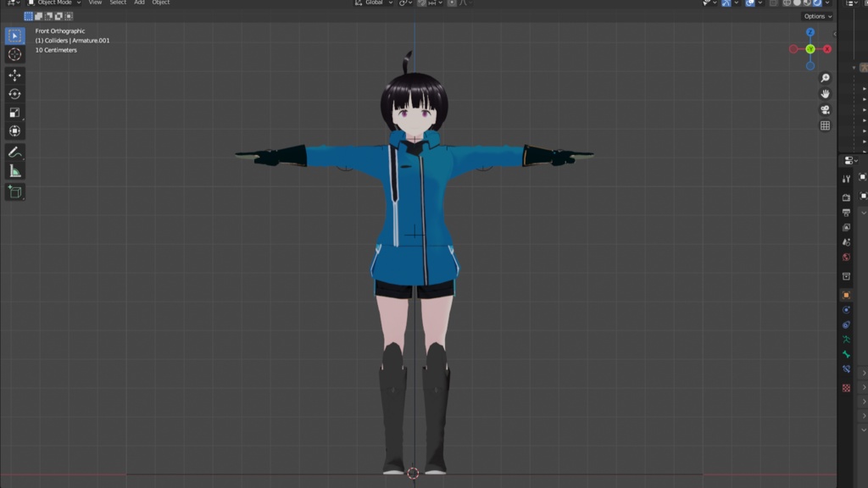Toggle proportional editing in the header

[x=452, y=4]
